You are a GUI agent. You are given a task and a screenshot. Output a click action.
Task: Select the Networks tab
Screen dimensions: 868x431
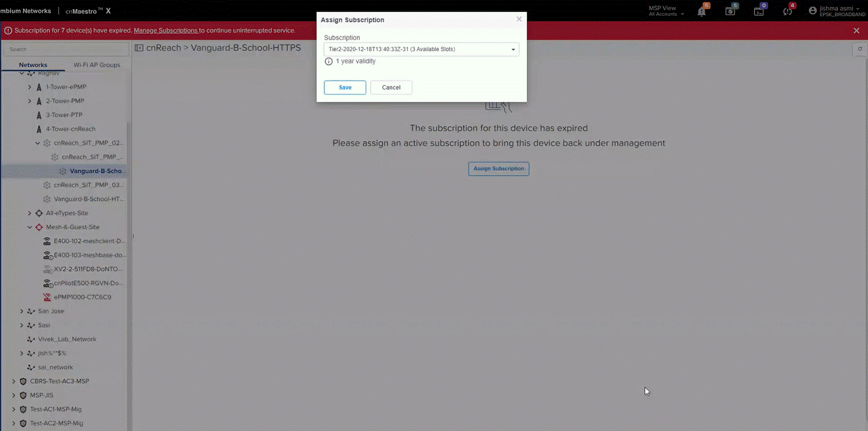33,65
